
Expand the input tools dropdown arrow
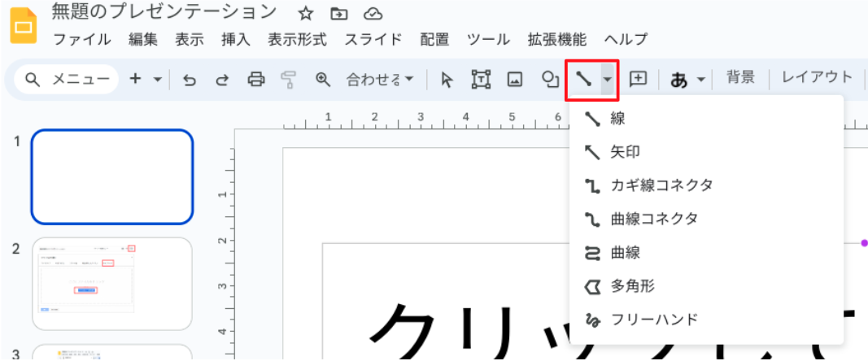coord(700,80)
